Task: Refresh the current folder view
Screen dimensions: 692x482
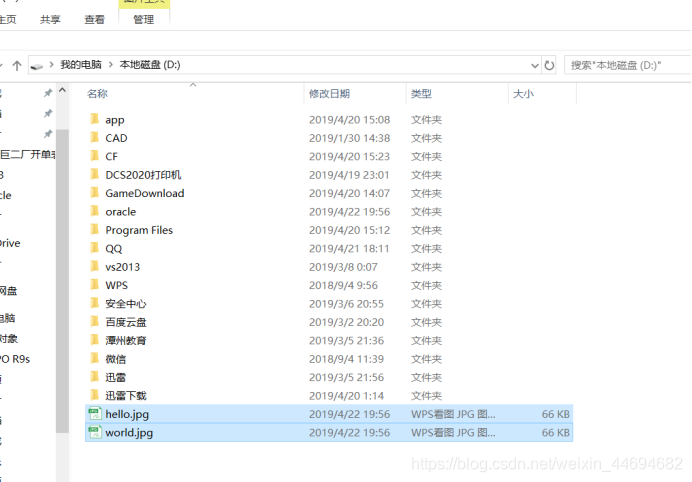Action: tap(549, 66)
